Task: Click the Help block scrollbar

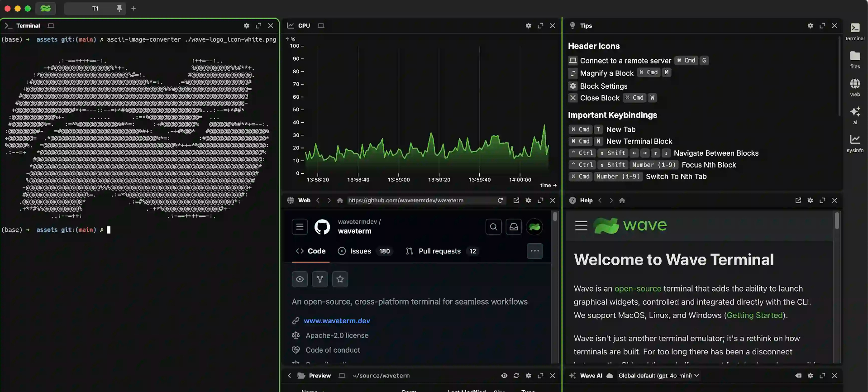Action: click(x=837, y=221)
